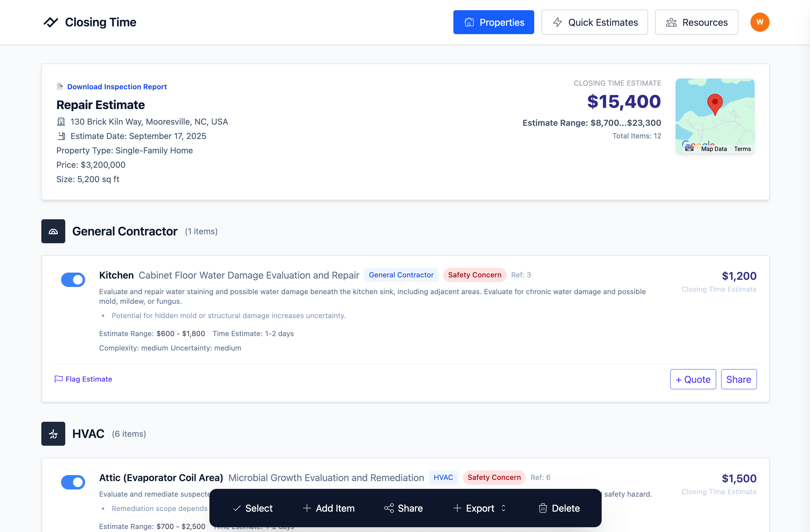Click Add Item in the bottom toolbar
810x532 pixels.
click(x=328, y=508)
